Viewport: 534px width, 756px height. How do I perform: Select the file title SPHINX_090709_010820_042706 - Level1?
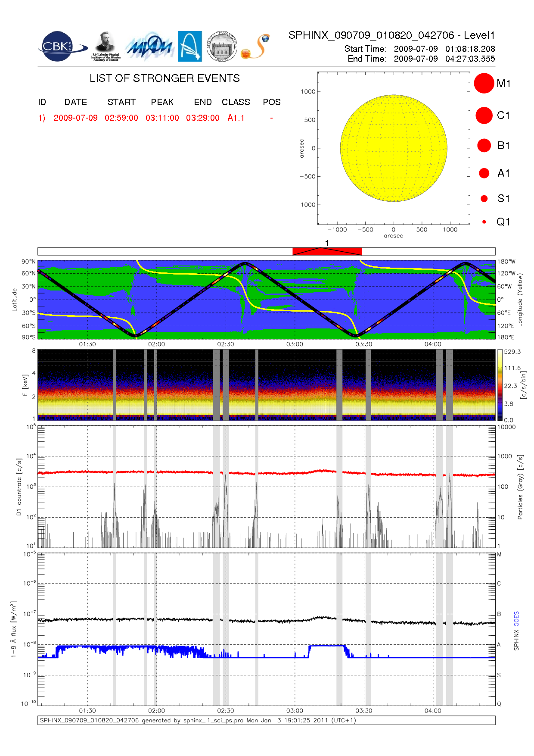[x=392, y=35]
